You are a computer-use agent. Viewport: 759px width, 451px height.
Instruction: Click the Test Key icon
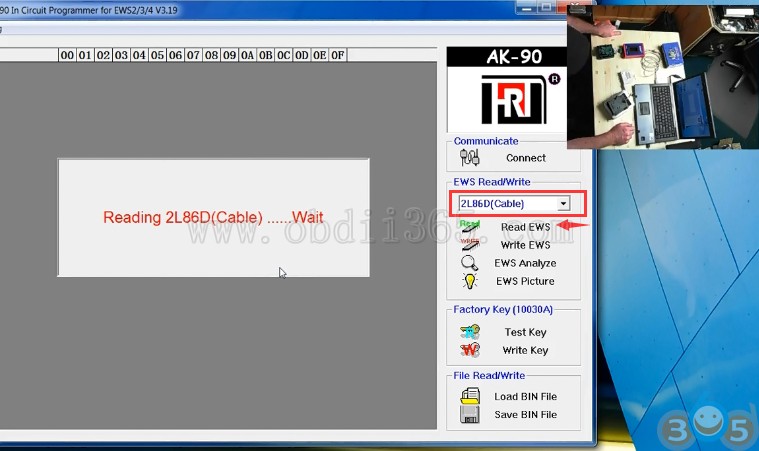[x=470, y=332]
